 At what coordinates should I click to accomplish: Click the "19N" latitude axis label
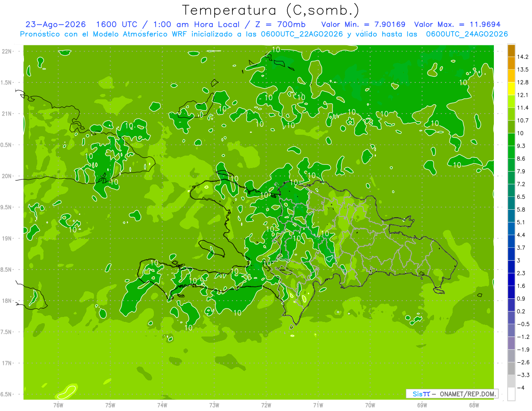click(7, 239)
